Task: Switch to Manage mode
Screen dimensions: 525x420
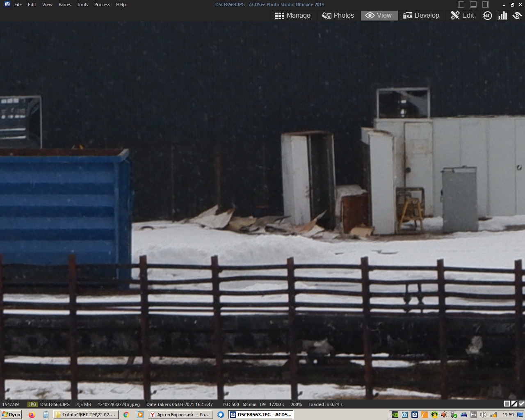Action: tap(293, 16)
